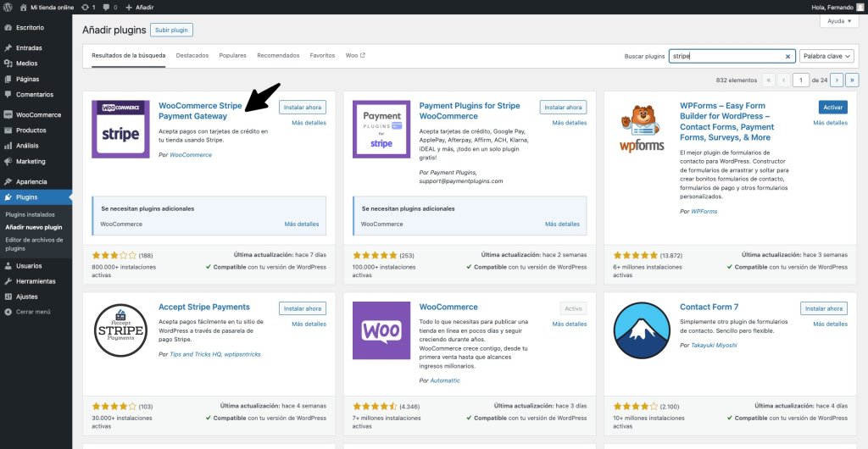Go to Plugins instalados
The width and height of the screenshot is (868, 449).
coord(30,214)
